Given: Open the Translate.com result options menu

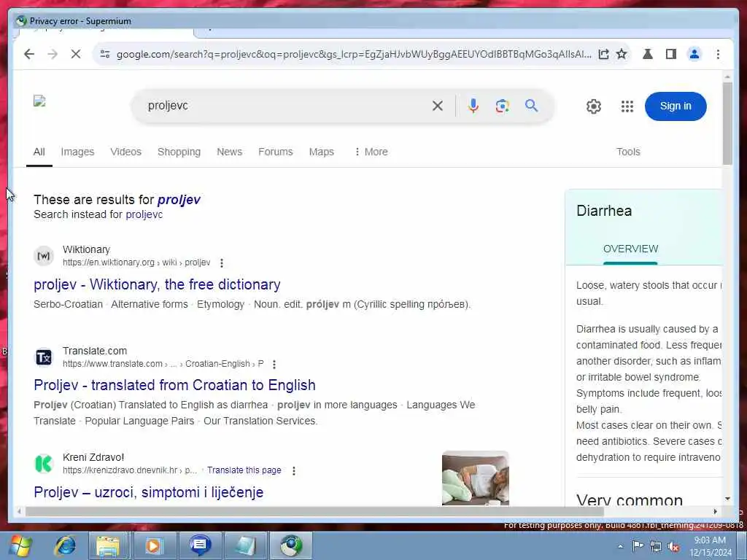Looking at the screenshot, I should (x=274, y=365).
